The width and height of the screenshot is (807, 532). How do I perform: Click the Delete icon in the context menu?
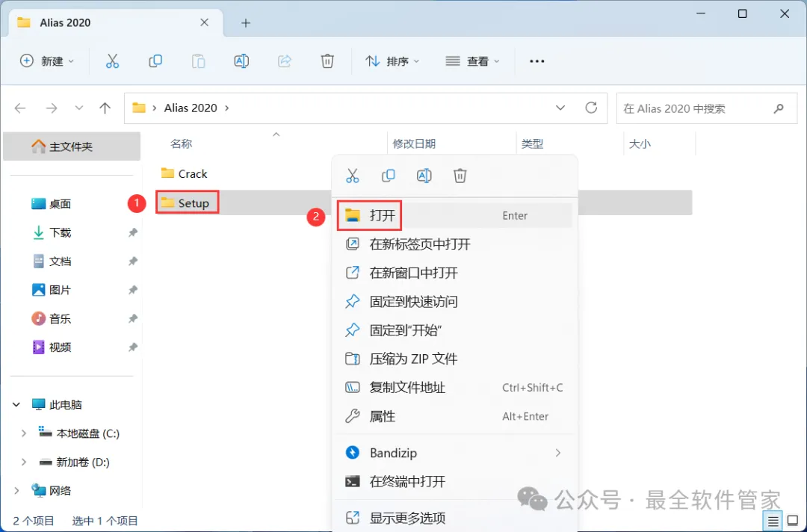coord(460,176)
